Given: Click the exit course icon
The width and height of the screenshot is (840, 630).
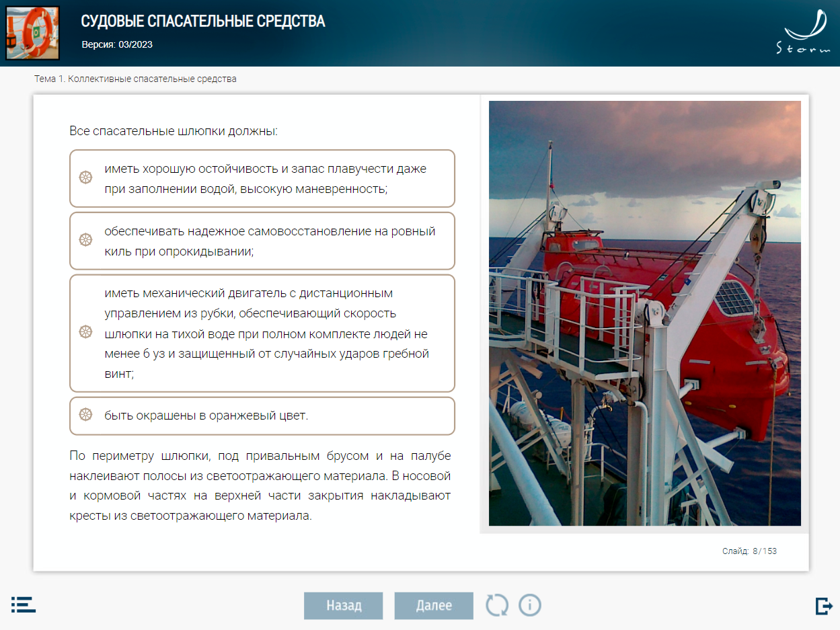Looking at the screenshot, I should (824, 606).
